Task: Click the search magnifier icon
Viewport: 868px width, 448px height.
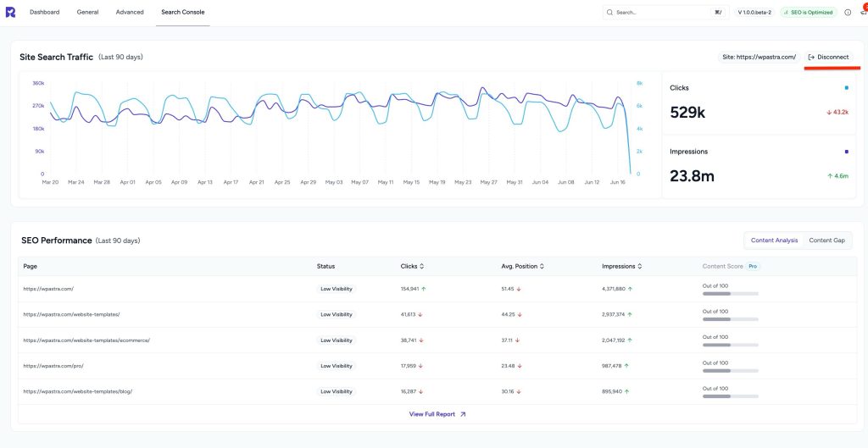Action: [610, 12]
